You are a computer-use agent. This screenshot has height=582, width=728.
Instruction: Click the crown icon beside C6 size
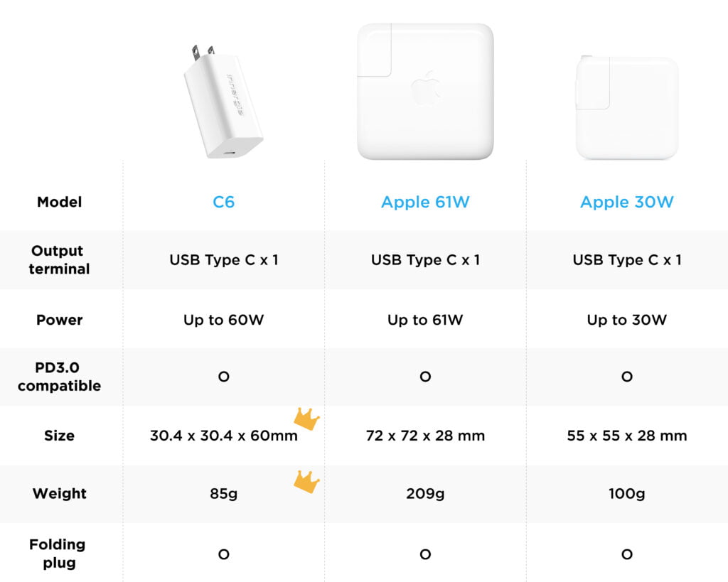tap(306, 419)
